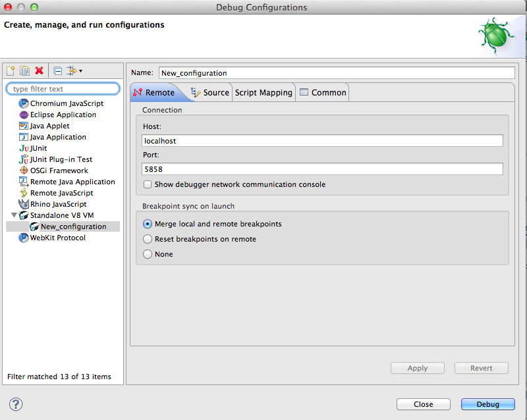This screenshot has height=420, width=527.
Task: Click the Remote tab icon
Action: [x=138, y=92]
